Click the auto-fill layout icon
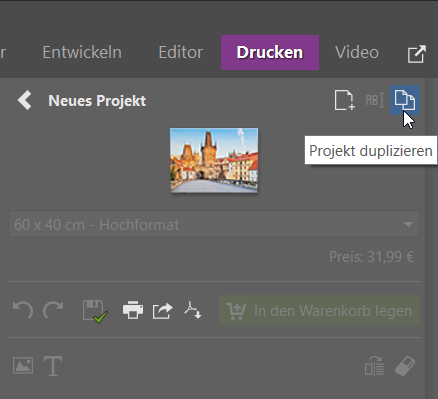Image resolution: width=438 pixels, height=399 pixels. [374, 366]
